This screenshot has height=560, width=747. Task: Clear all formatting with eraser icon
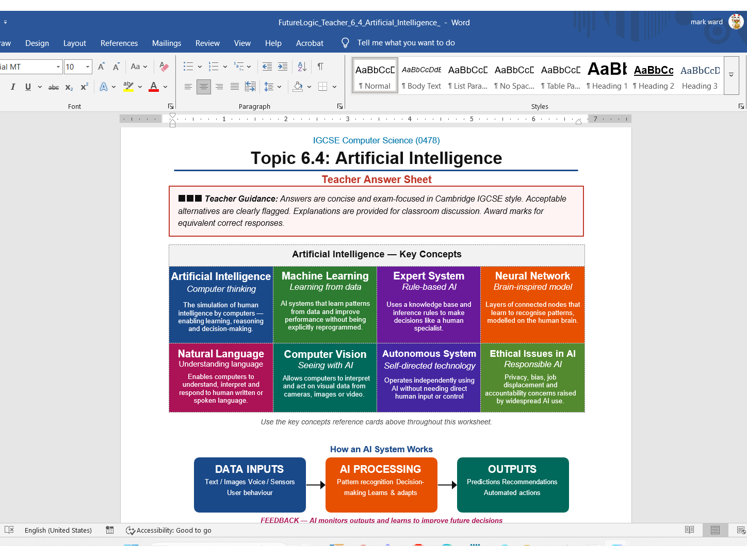tap(164, 67)
